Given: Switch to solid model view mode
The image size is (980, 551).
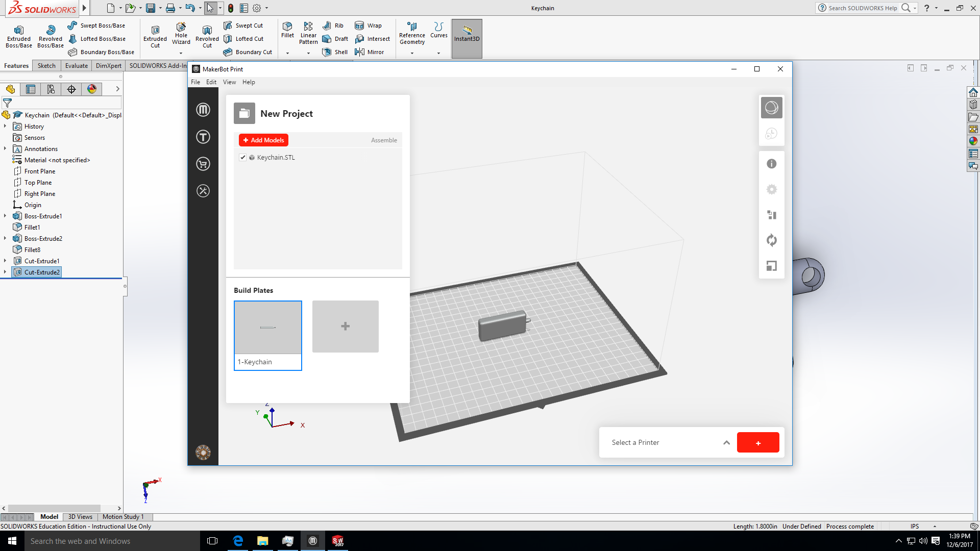Looking at the screenshot, I should [x=771, y=107].
